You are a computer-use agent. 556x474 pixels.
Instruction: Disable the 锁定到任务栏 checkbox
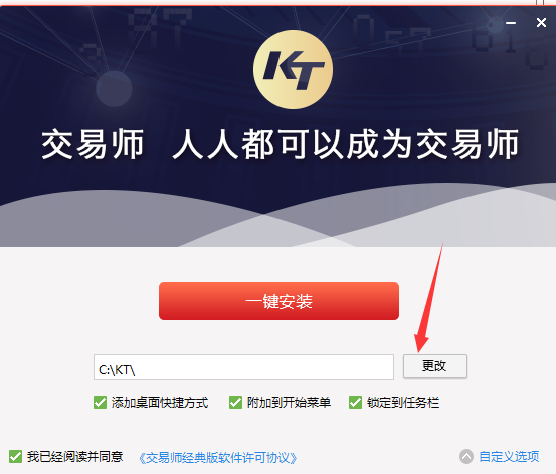(355, 403)
